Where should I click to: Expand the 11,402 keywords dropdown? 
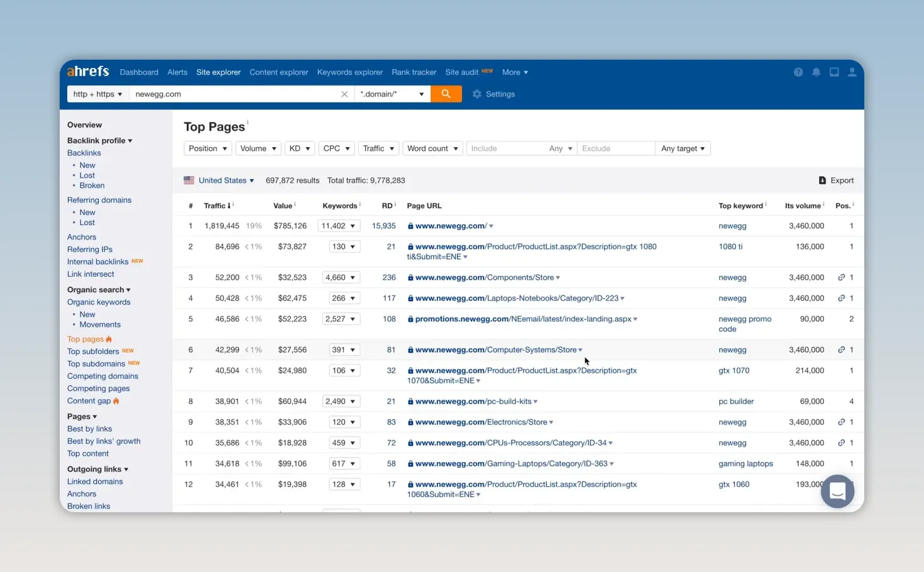click(339, 226)
